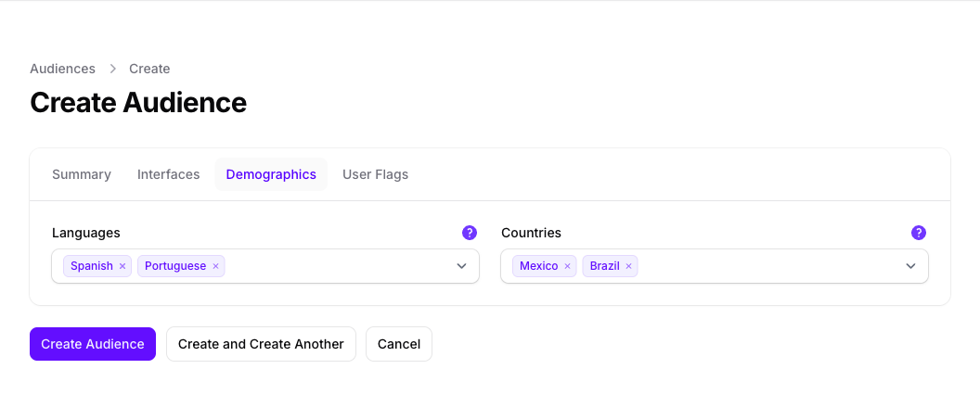Click the Languages help question mark icon
This screenshot has width=980, height=420.
point(470,233)
